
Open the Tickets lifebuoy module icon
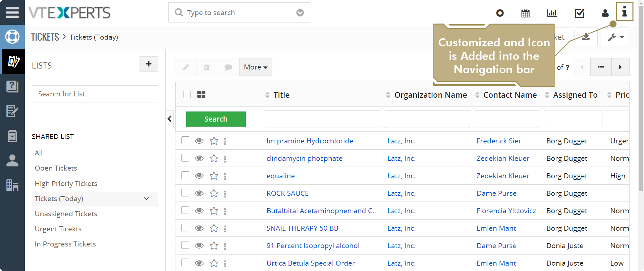point(12,37)
